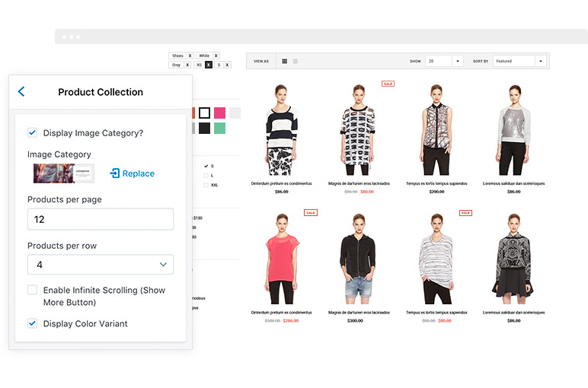Open the striped loose top product image
The image size is (588, 388).
[436, 259]
